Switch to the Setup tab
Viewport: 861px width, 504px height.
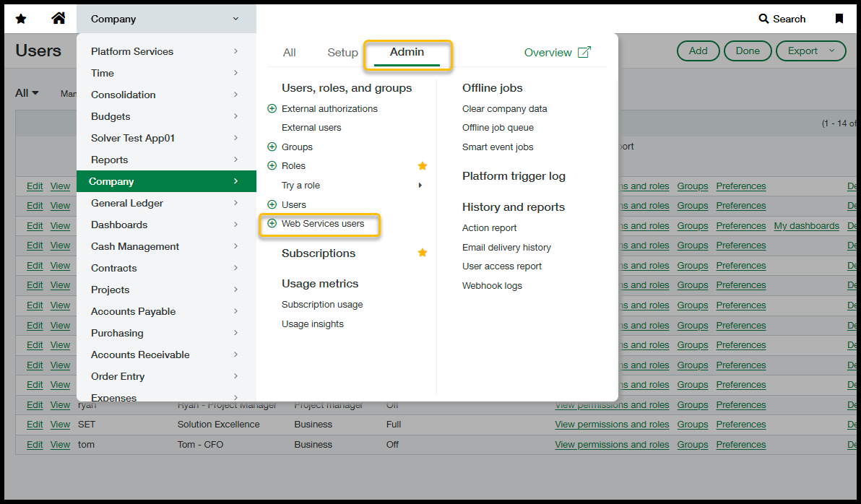[342, 53]
